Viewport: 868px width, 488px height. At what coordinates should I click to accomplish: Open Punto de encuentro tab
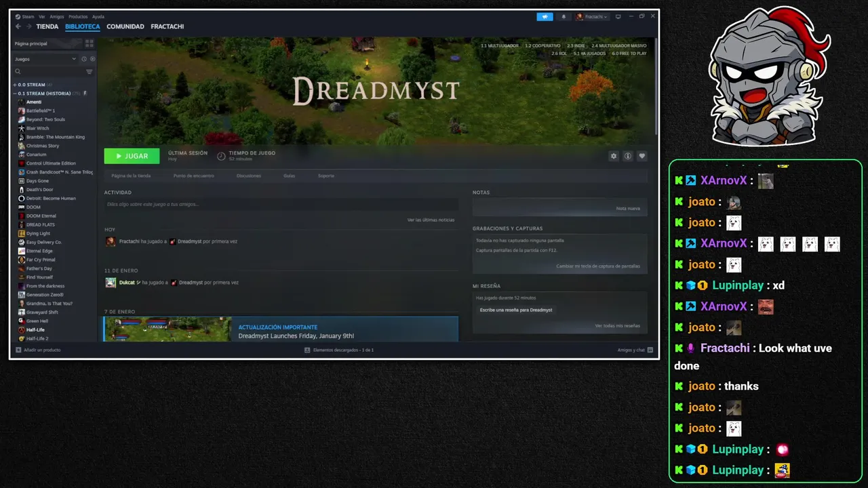[194, 176]
